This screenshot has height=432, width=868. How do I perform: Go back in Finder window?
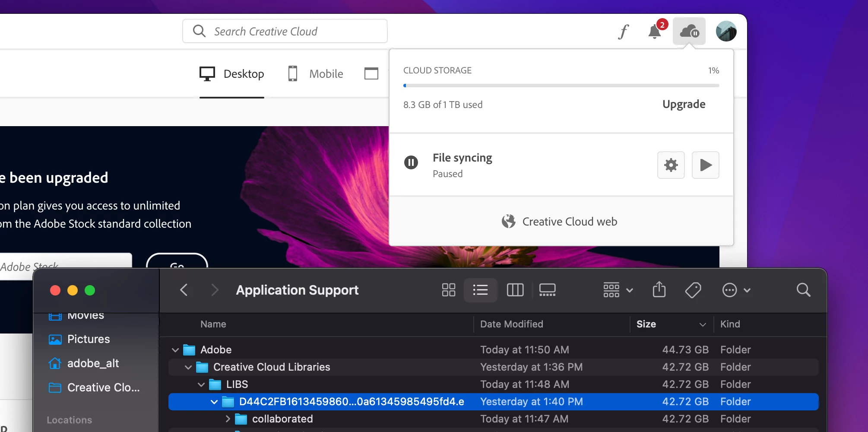[x=184, y=290]
